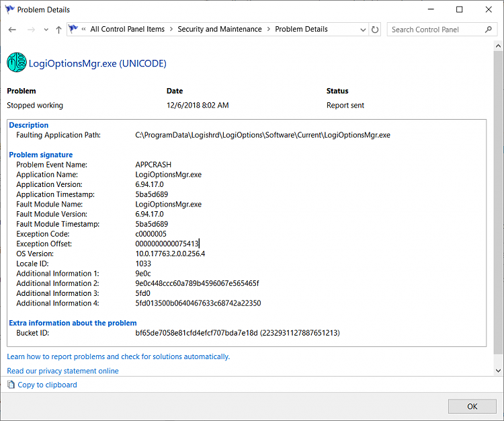Click Locale ID value 1033
This screenshot has height=421, width=504.
pyautogui.click(x=143, y=264)
